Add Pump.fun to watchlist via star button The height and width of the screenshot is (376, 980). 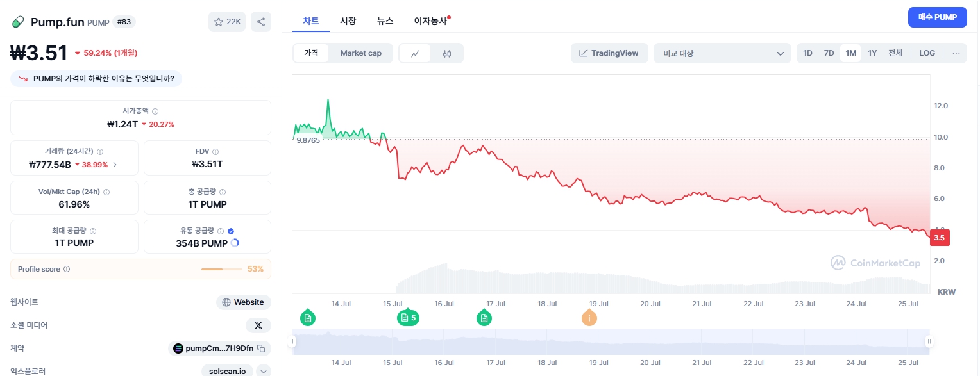[x=227, y=22]
